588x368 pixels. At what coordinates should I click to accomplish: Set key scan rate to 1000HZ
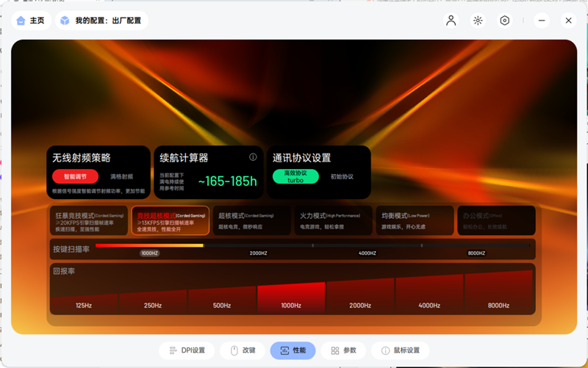150,253
